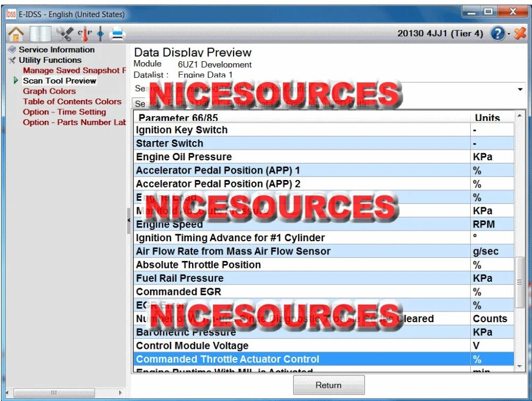532x401 pixels.
Task: Open the help icon dropdown arrow
Action: click(509, 34)
